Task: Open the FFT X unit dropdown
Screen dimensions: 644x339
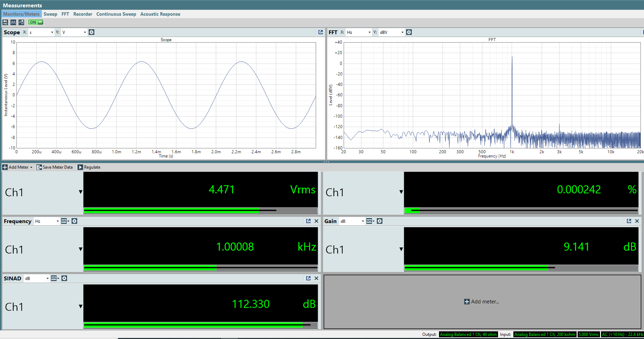Action: click(x=359, y=32)
